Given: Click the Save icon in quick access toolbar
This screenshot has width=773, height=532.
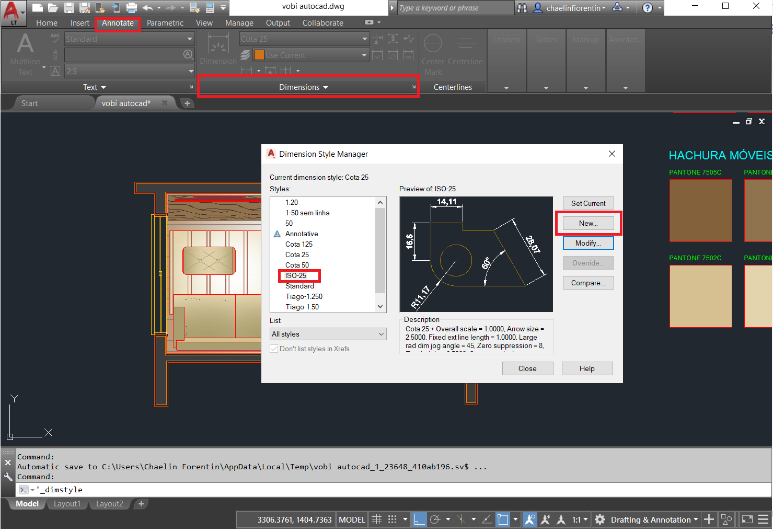Looking at the screenshot, I should point(69,7).
